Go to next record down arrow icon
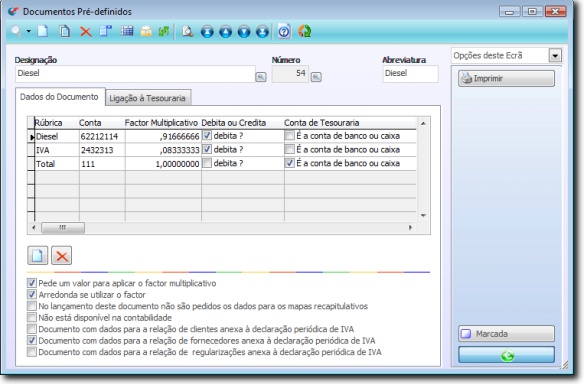The image size is (584, 384). [244, 32]
